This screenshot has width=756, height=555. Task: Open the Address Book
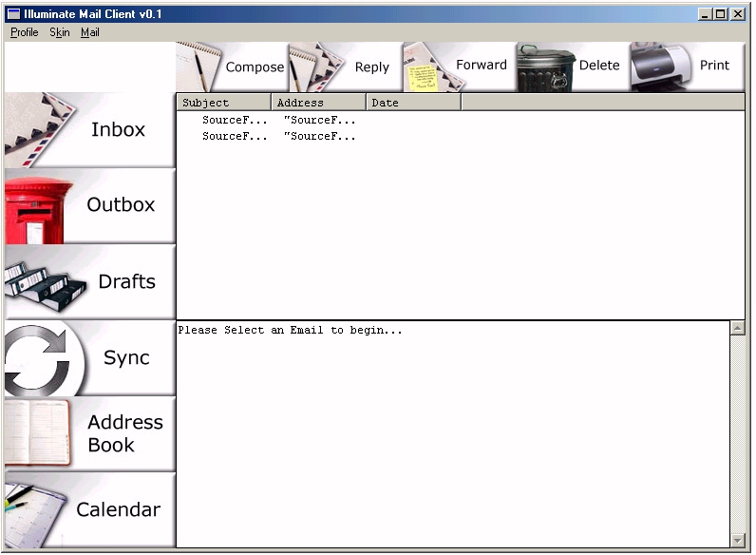click(89, 433)
